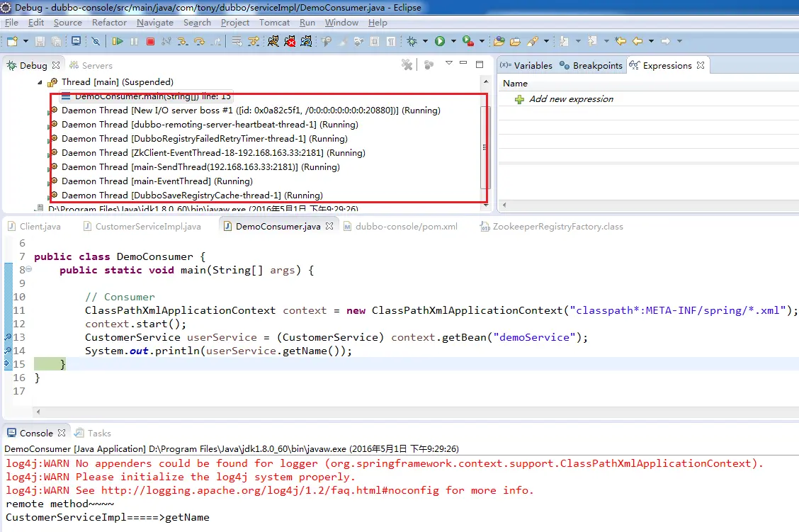Click the green bug Debug launch icon

tap(412, 41)
